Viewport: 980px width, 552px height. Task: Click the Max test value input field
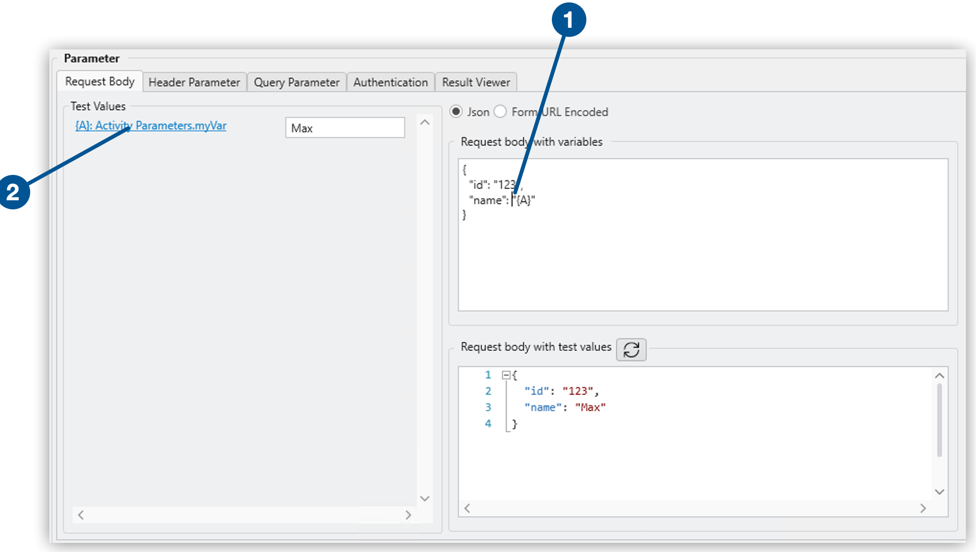pos(345,128)
